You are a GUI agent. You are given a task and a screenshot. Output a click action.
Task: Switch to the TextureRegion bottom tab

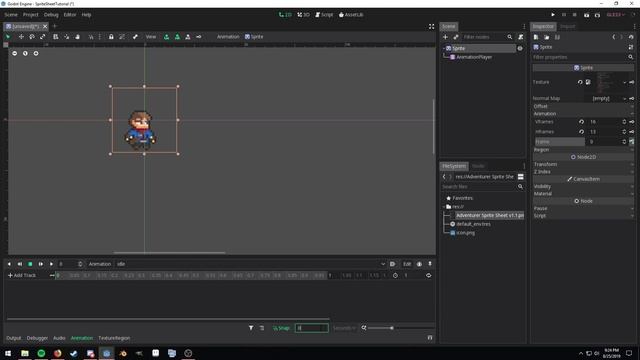(x=114, y=338)
